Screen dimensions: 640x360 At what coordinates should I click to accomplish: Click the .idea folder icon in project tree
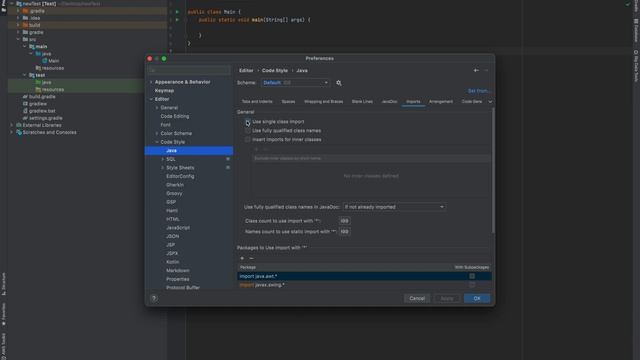pyautogui.click(x=25, y=18)
